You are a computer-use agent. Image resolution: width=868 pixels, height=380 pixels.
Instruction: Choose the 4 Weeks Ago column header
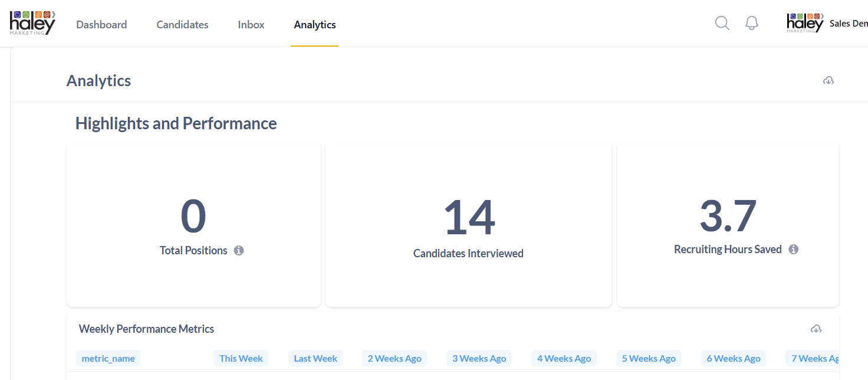(x=564, y=358)
